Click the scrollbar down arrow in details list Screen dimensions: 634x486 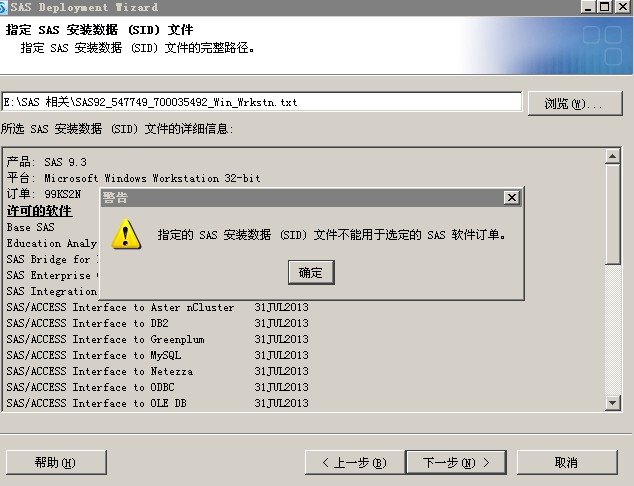613,403
